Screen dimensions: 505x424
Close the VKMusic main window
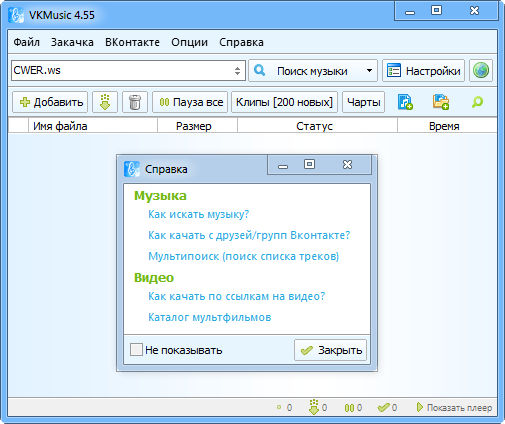point(474,11)
